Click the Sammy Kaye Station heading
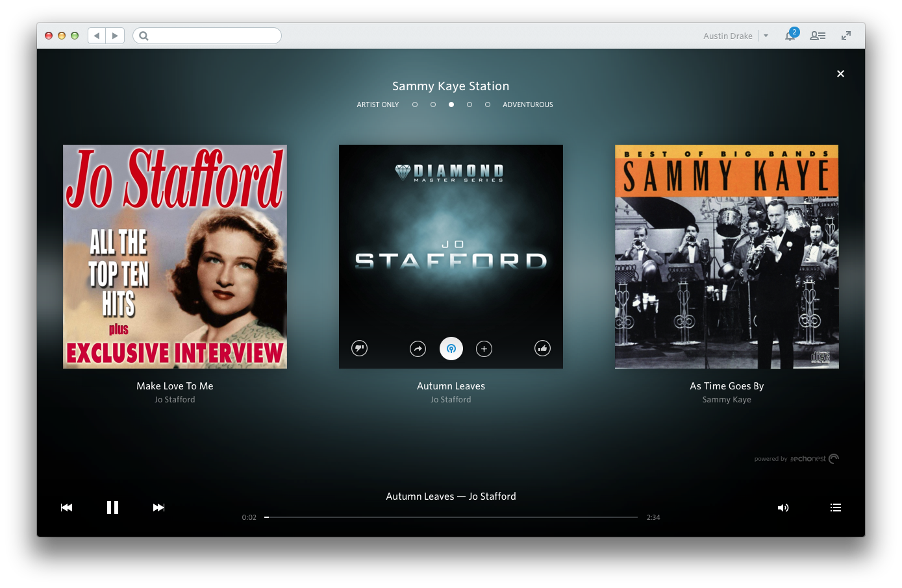 click(x=451, y=86)
